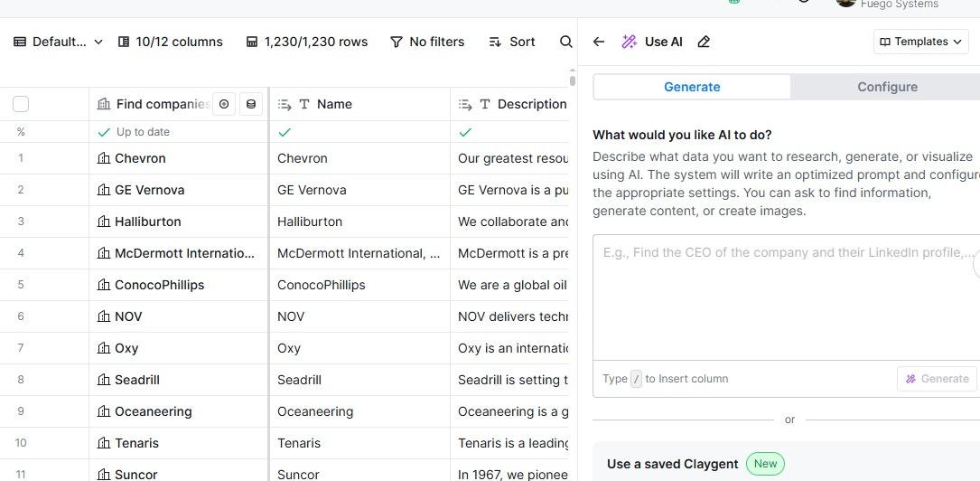Image resolution: width=980 pixels, height=481 pixels.
Task: Click the building icon next to Oceaneering
Action: (104, 411)
